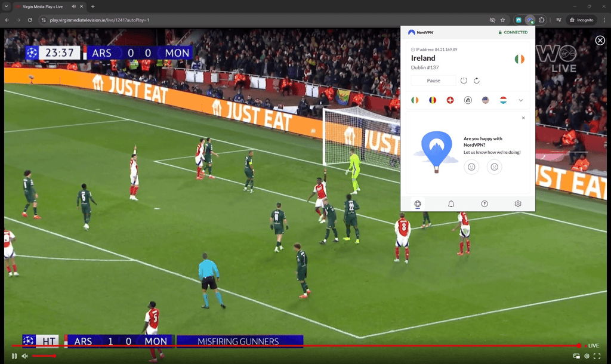Open the NordVPN notifications bell tab
The width and height of the screenshot is (611, 364).
coord(451,204)
